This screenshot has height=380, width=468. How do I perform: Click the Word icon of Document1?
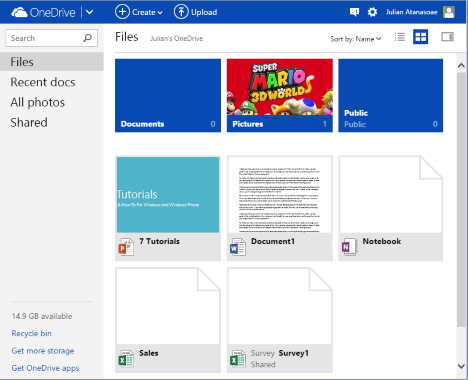[238, 247]
